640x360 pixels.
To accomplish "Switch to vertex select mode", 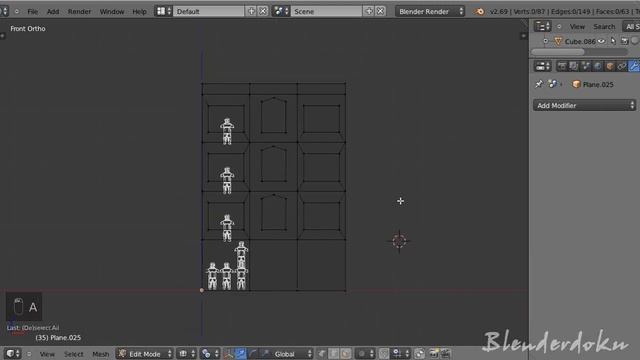I will [322, 353].
